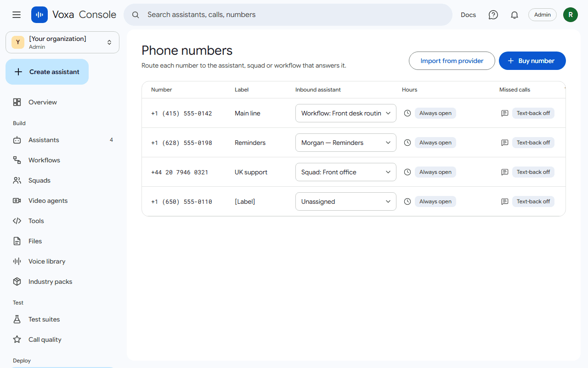The width and height of the screenshot is (588, 368).
Task: Open Voice library menu item
Action: click(x=62, y=261)
